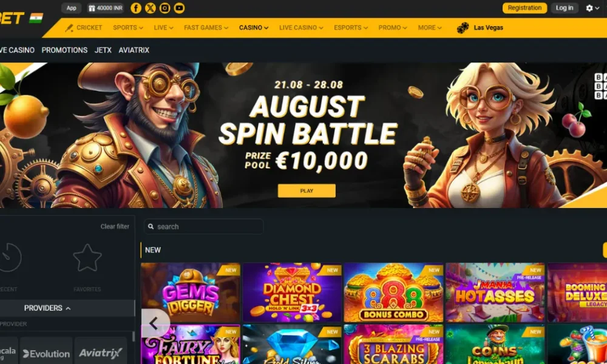Focus the game search field
607x364 pixels.
tap(203, 227)
